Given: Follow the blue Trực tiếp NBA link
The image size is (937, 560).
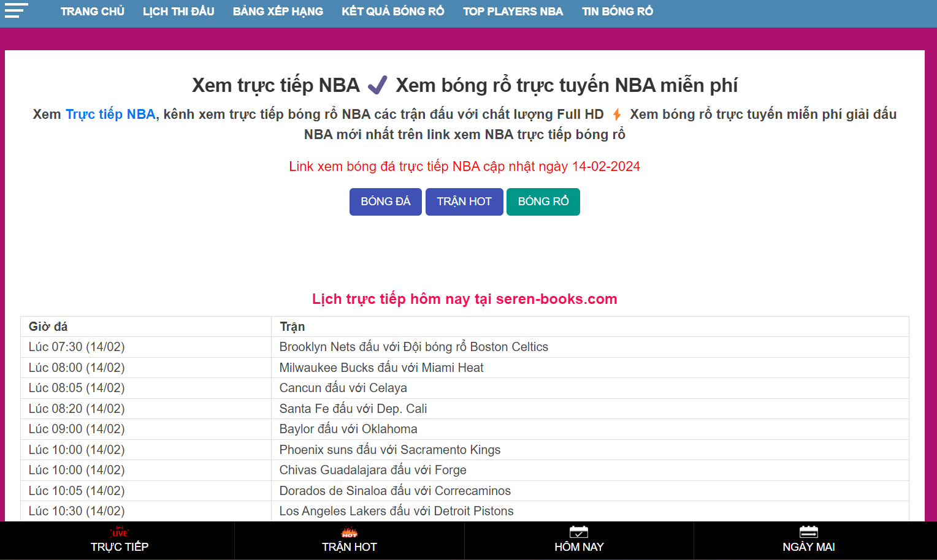Looking at the screenshot, I should [110, 115].
